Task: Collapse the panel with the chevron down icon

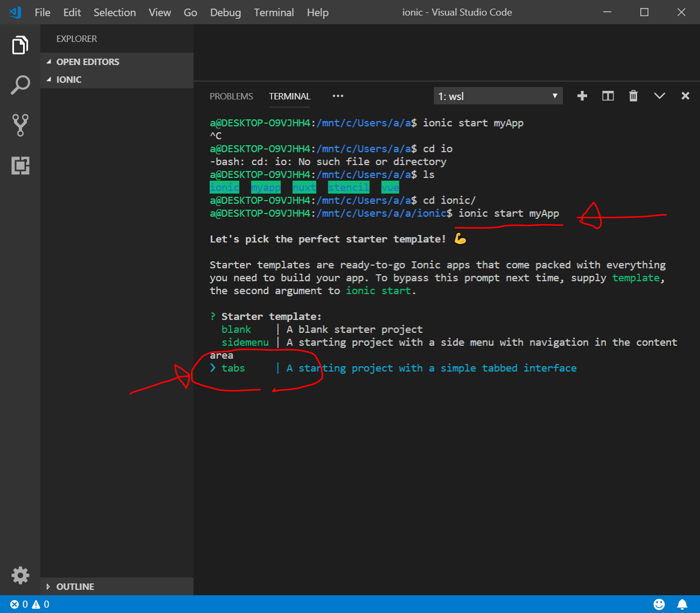Action: (x=659, y=96)
